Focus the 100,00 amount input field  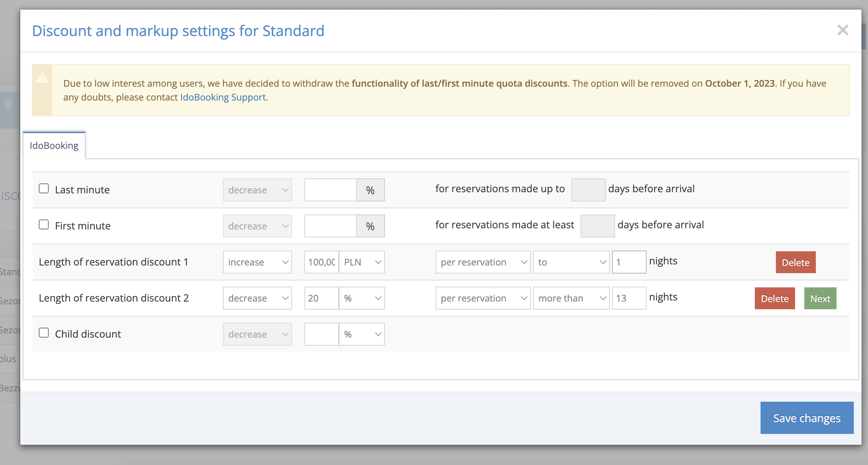pos(321,262)
